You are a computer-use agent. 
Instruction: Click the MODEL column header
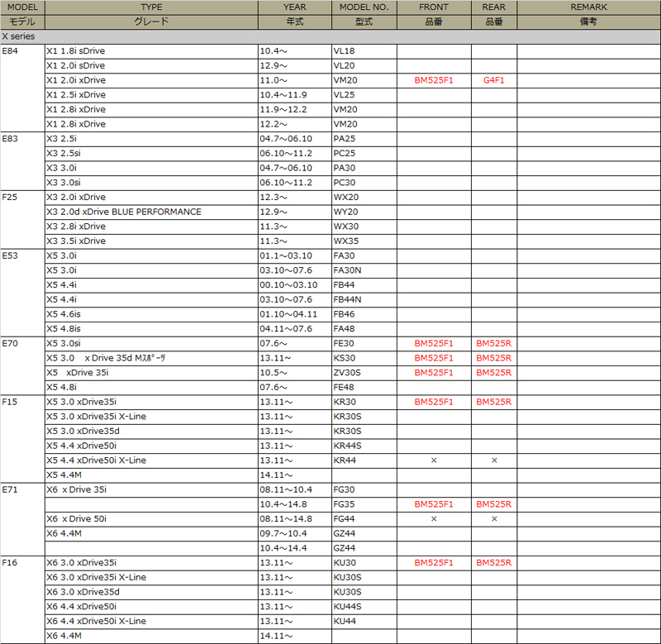(x=22, y=7)
